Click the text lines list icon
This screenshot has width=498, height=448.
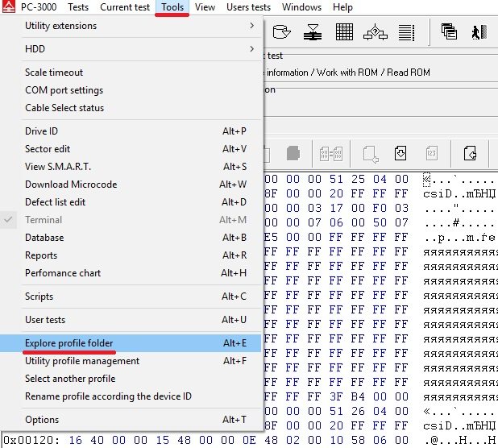pos(406,33)
